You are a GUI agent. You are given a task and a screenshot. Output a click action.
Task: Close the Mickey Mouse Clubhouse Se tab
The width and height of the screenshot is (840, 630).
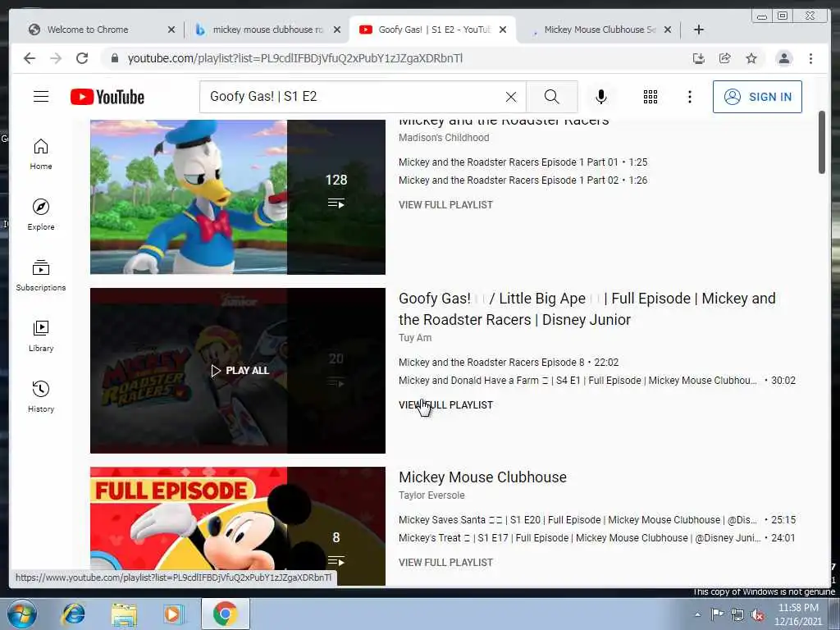click(x=668, y=30)
